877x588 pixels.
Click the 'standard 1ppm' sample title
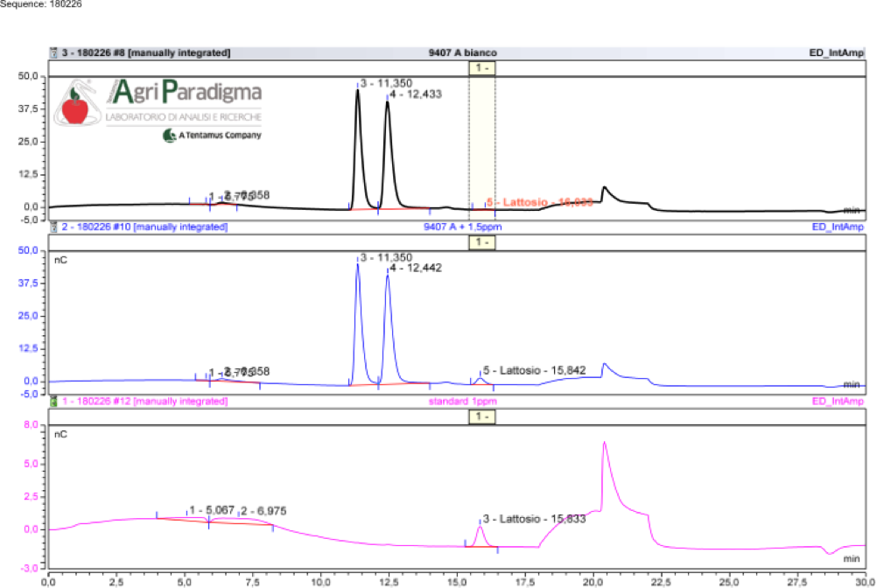pyautogui.click(x=462, y=402)
